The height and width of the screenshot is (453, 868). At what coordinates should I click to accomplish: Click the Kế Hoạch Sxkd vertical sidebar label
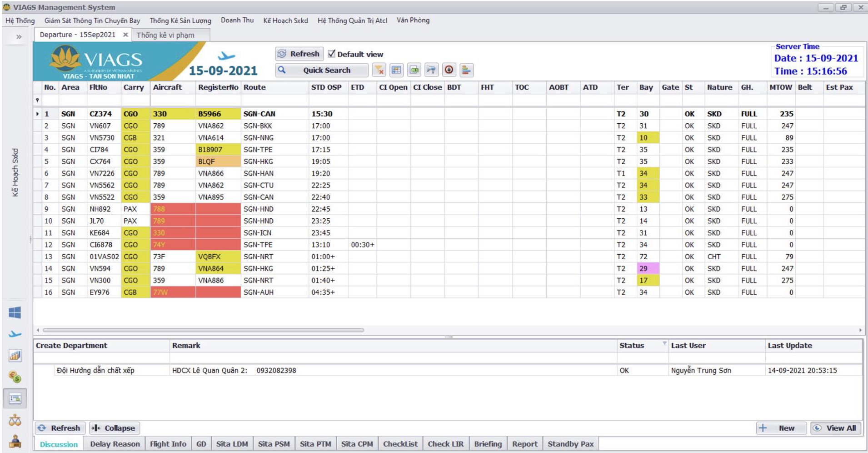[15, 172]
